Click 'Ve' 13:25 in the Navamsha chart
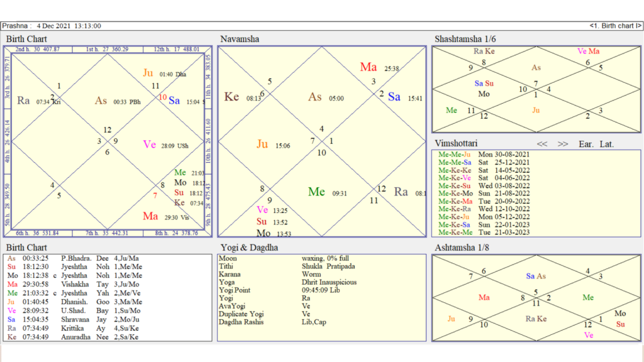The width and height of the screenshot is (644, 362). pyautogui.click(x=262, y=210)
